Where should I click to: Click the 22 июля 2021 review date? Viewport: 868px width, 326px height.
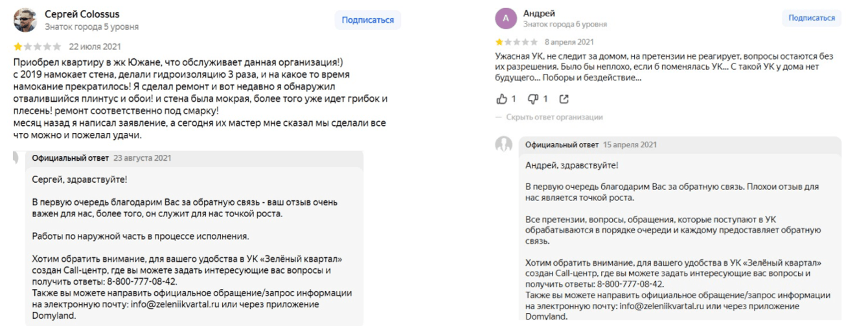pos(95,47)
